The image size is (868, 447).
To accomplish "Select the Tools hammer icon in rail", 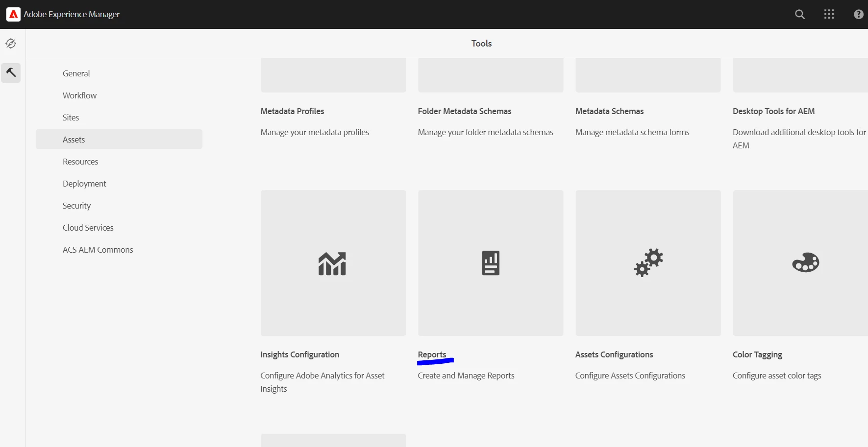I will coord(11,72).
